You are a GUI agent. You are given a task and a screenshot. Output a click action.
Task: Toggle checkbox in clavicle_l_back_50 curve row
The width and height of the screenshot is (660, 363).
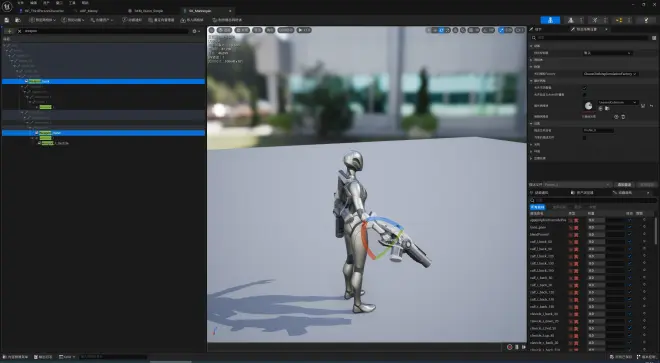(629, 314)
